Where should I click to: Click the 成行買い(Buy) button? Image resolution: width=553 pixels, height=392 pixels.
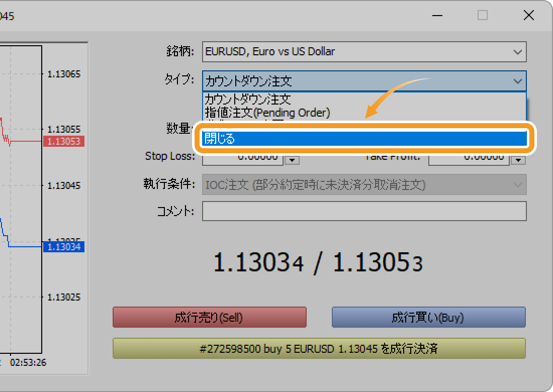(428, 318)
